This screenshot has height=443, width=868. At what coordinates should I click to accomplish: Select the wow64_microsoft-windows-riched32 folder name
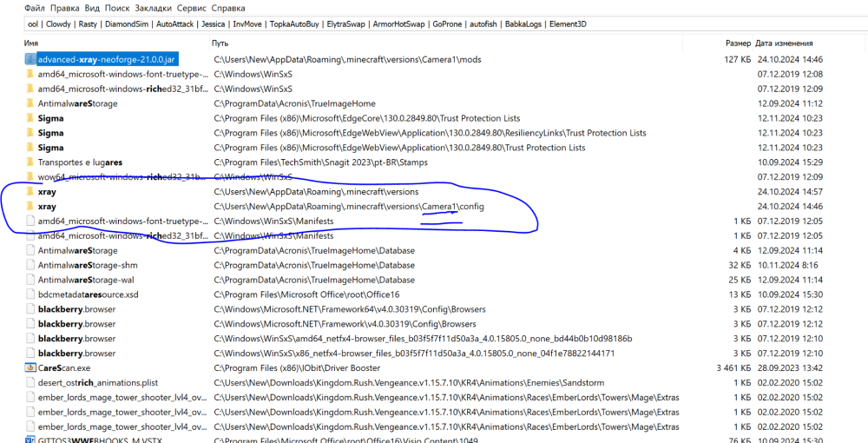pos(123,177)
